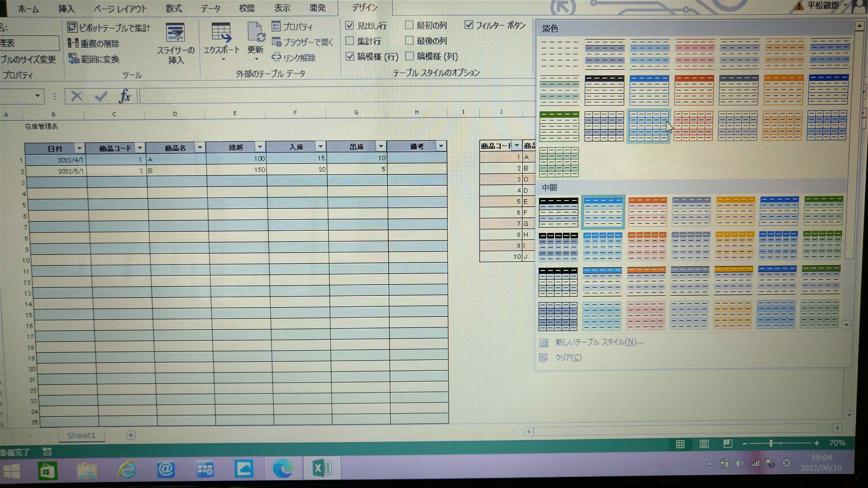The height and width of the screenshot is (488, 868).
Task: Enable Banded Columns (縞模様 列) checkbox
Action: click(409, 56)
